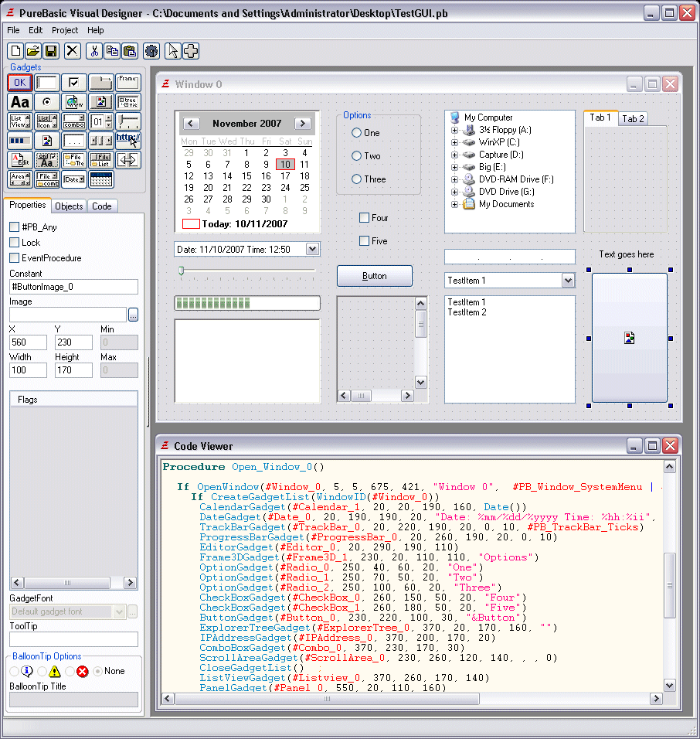The image size is (700, 739).
Task: Click the Button gadget on Window 0
Action: pyautogui.click(x=374, y=275)
